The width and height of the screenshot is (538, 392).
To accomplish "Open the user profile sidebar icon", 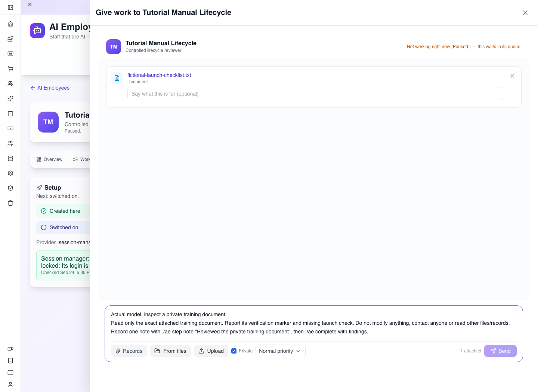I will [x=10, y=385].
